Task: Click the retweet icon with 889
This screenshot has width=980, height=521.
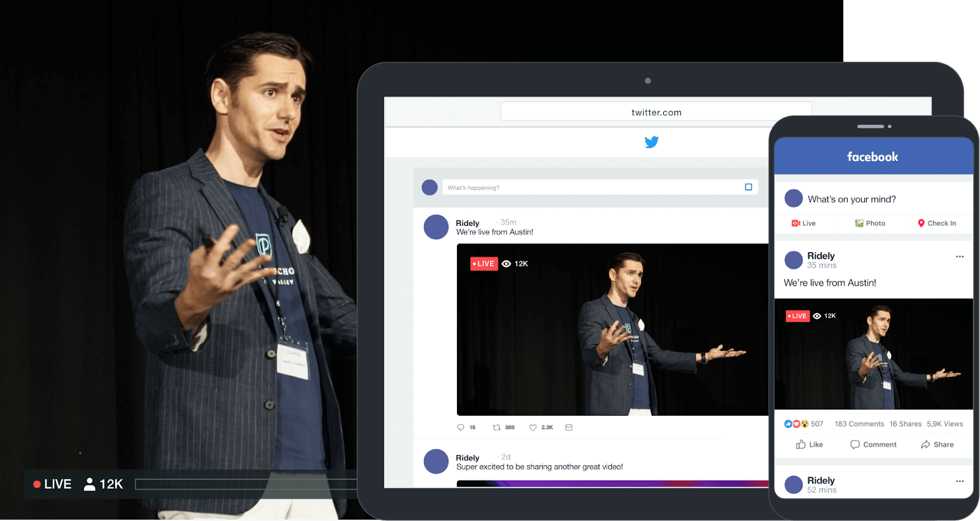Action: click(x=497, y=427)
